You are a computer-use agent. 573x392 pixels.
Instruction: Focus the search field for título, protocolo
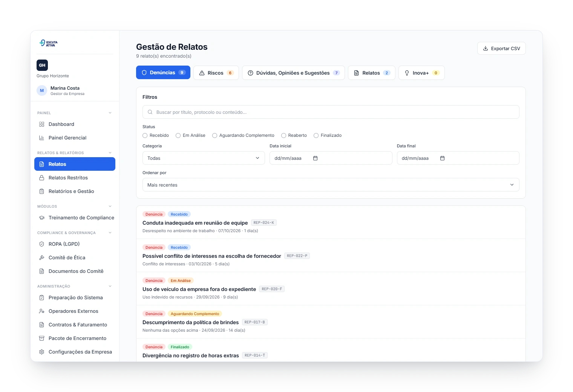(x=331, y=112)
